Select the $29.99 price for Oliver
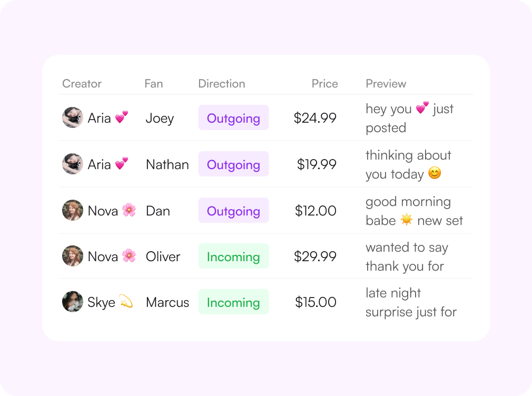532x396 pixels. [315, 256]
